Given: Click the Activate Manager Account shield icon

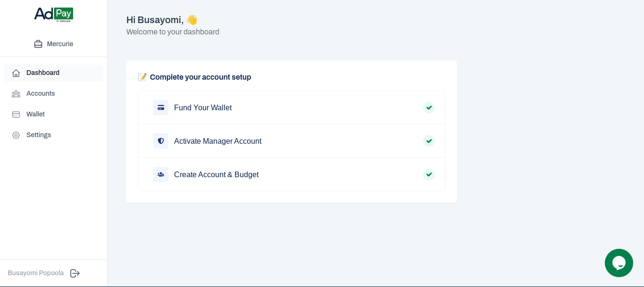Looking at the screenshot, I should (161, 141).
